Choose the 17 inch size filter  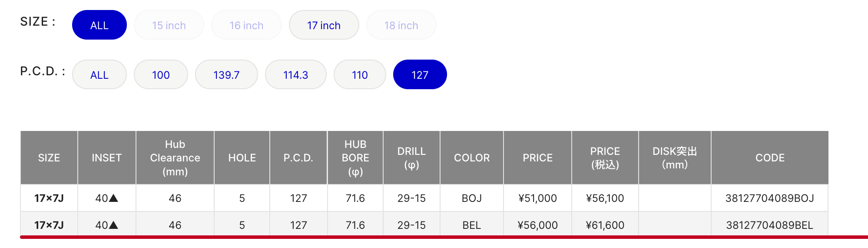click(324, 25)
